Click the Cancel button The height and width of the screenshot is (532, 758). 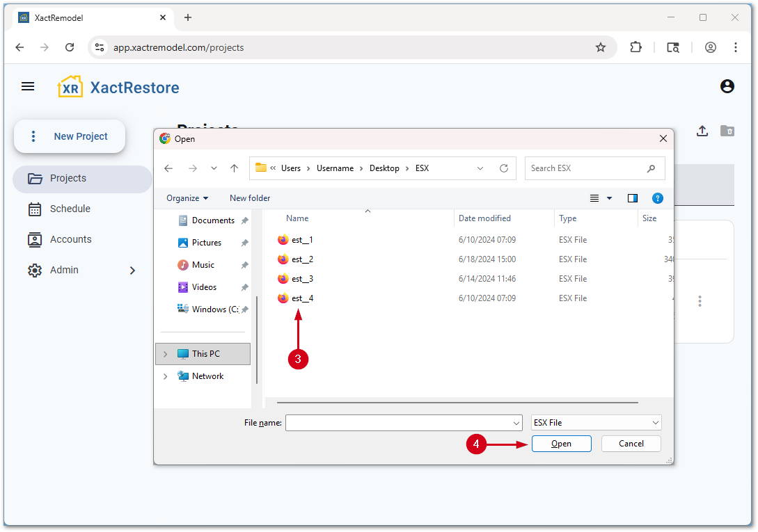[631, 444]
